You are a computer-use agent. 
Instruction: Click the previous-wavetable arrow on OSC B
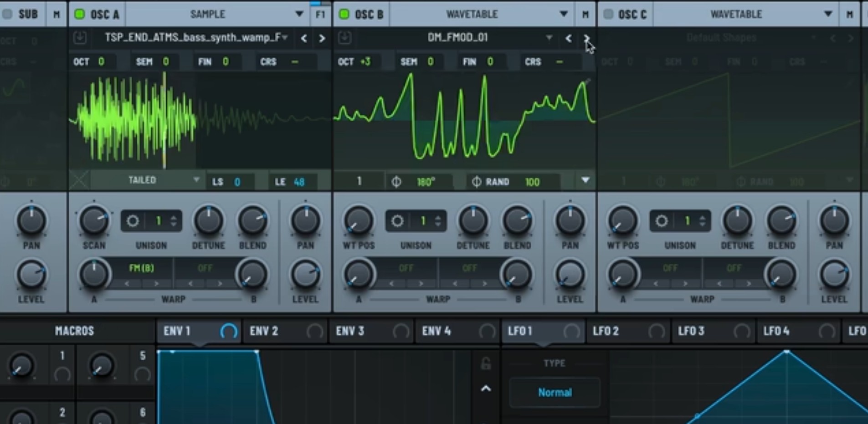click(x=568, y=39)
